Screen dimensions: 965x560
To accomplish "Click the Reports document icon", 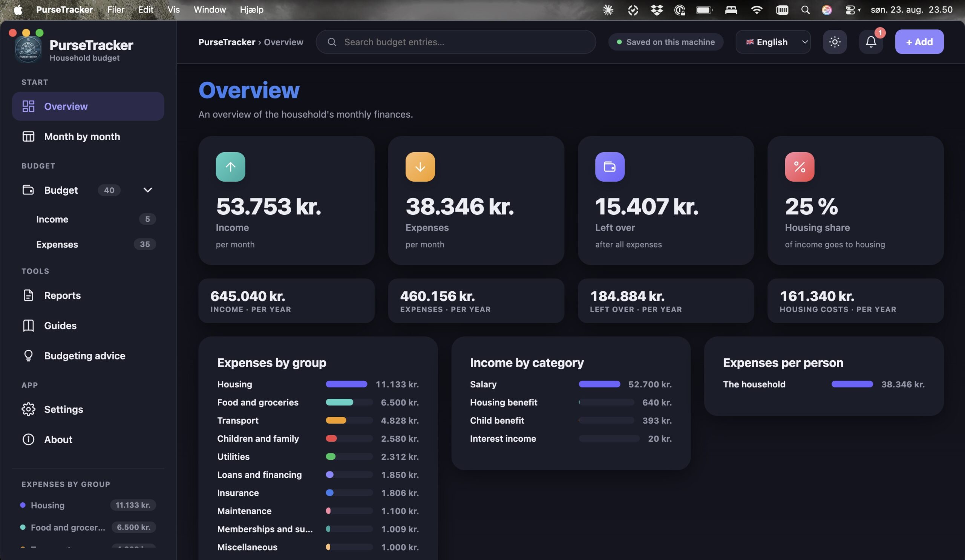I will pos(28,295).
